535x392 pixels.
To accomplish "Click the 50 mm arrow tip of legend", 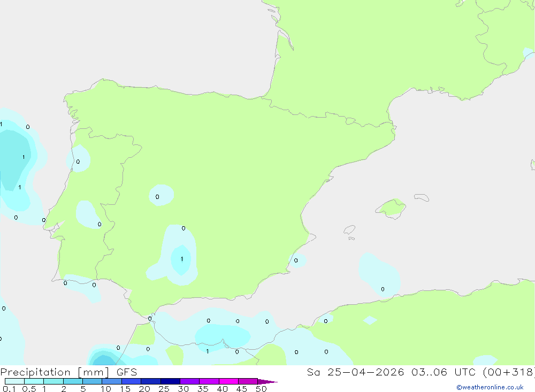I will pyautogui.click(x=267, y=382).
